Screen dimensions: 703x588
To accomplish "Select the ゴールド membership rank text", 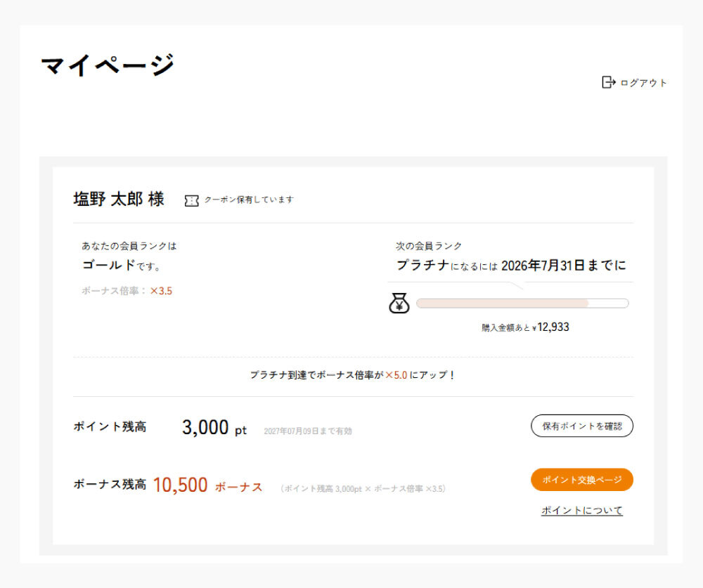I will coord(108,265).
